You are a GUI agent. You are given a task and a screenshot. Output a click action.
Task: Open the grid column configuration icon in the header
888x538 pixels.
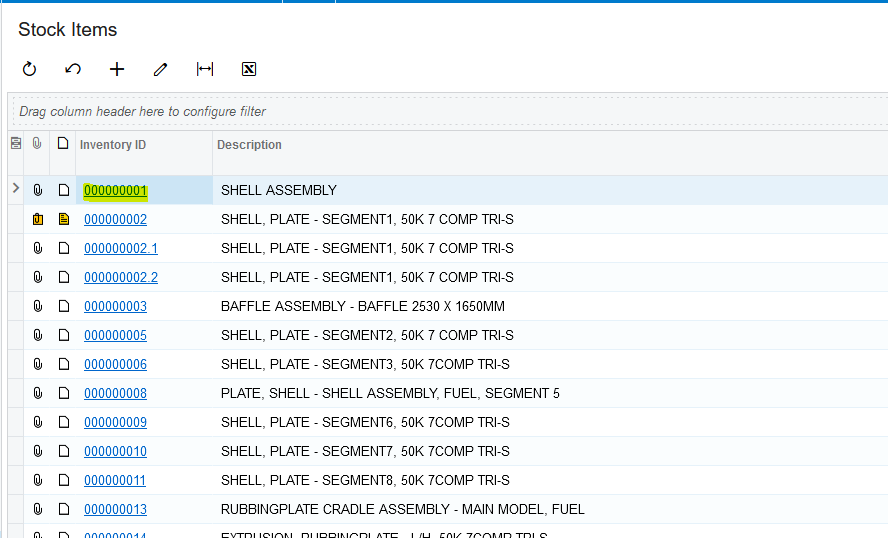click(15, 144)
